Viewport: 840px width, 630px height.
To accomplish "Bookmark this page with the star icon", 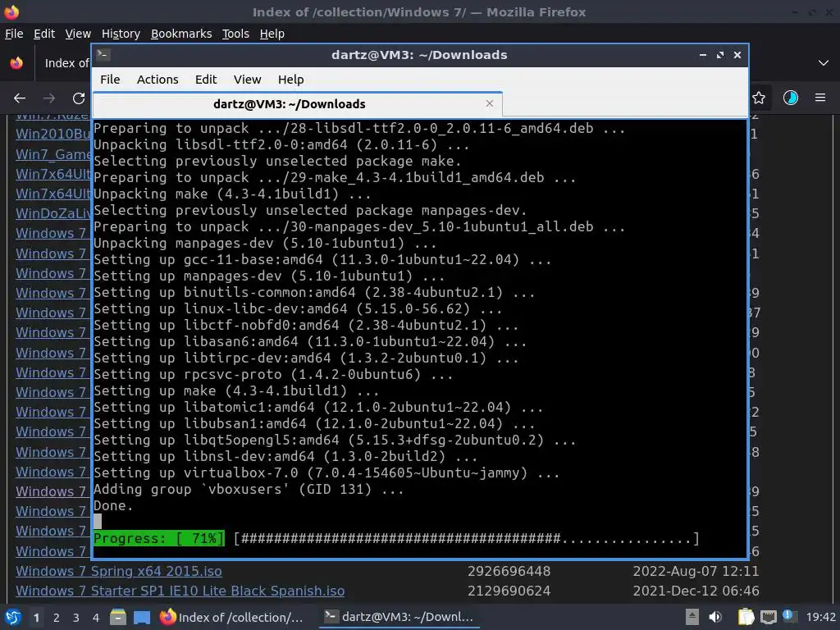I will [759, 98].
